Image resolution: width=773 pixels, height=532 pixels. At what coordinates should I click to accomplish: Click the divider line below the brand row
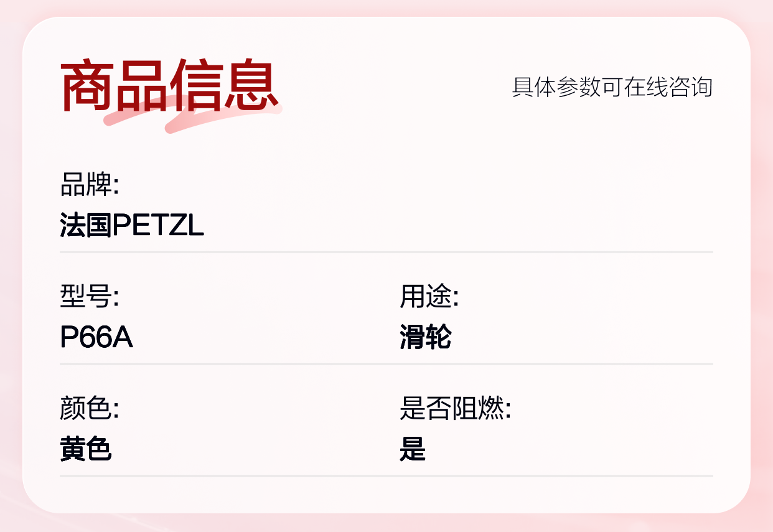click(x=386, y=252)
